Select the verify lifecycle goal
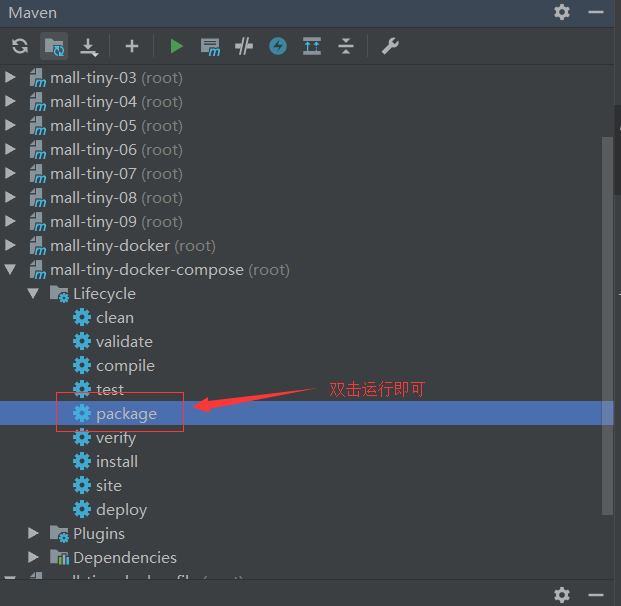 tap(116, 438)
